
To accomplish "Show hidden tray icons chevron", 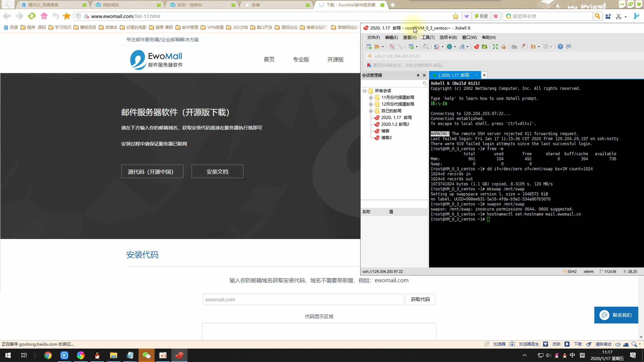I will (525, 355).
